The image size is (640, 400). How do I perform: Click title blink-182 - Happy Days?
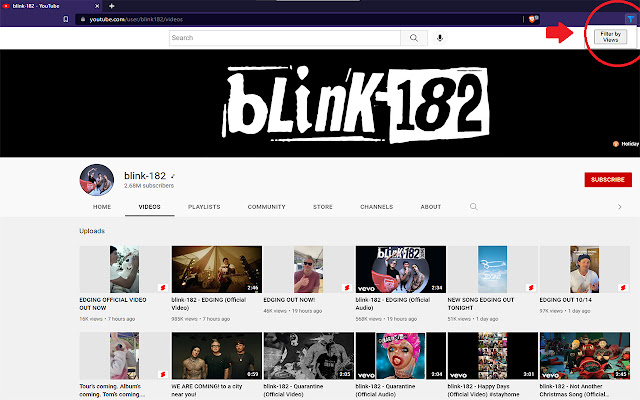point(483,390)
